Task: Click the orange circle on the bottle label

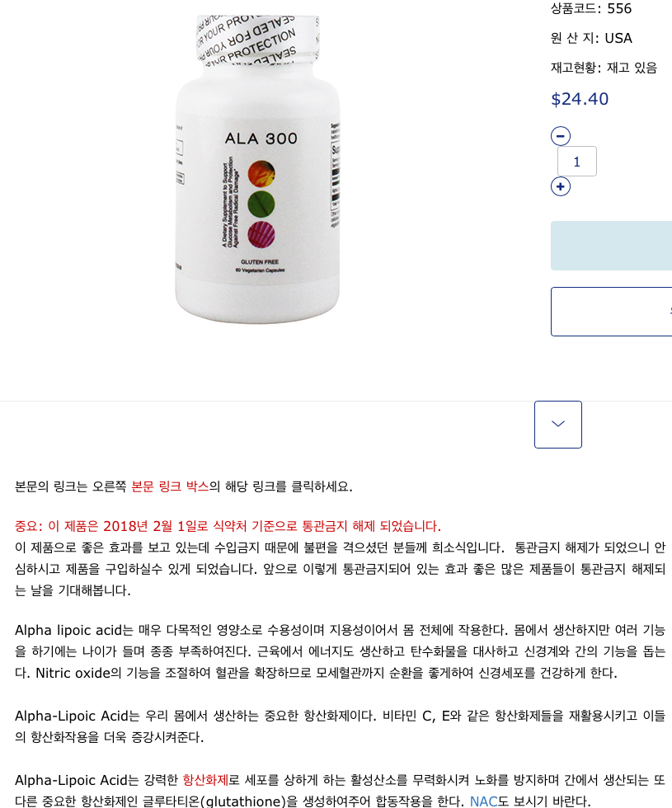Action: 261,174
